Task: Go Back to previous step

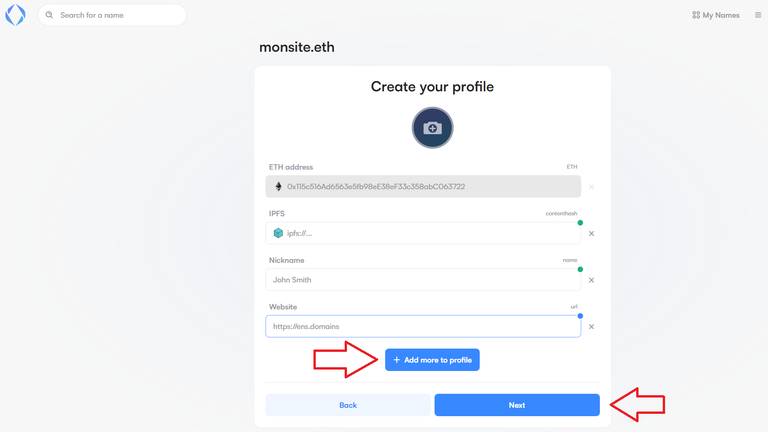Action: 348,405
